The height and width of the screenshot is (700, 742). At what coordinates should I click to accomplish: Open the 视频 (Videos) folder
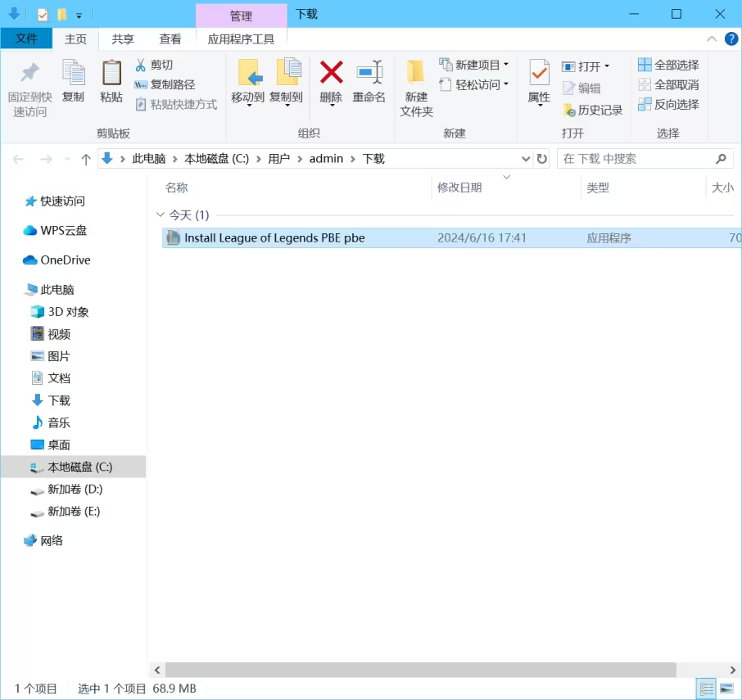[x=51, y=334]
